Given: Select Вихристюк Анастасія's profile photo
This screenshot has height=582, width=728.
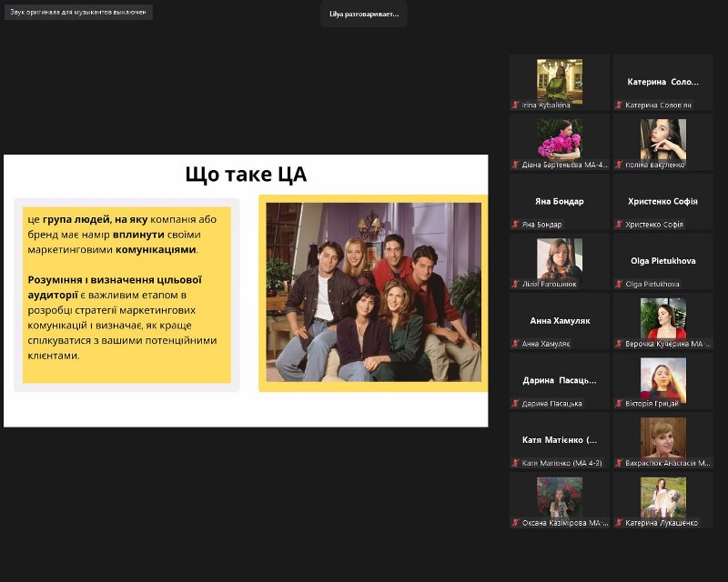Looking at the screenshot, I should point(663,438).
